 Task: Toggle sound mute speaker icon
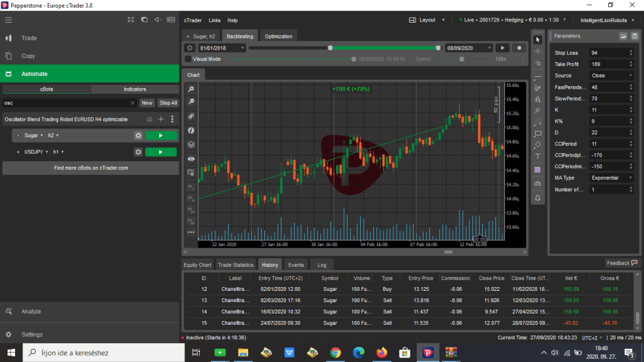point(158,20)
